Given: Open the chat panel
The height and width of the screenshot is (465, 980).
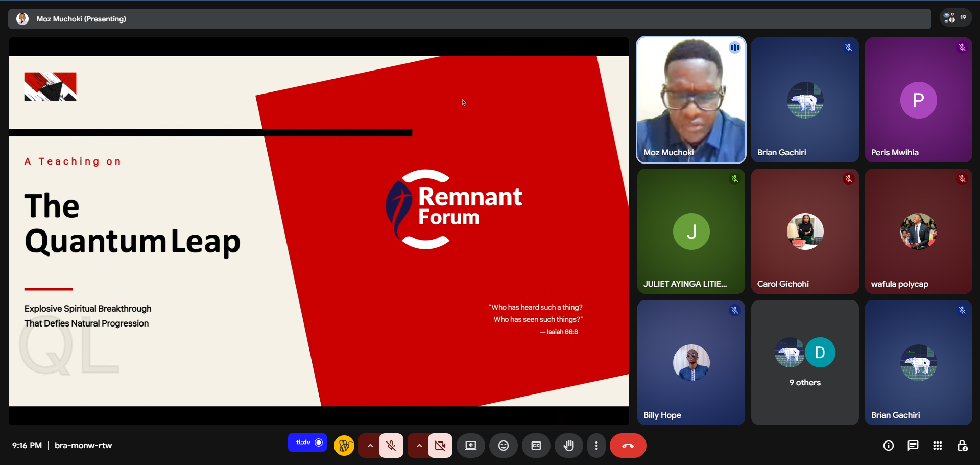Looking at the screenshot, I should pyautogui.click(x=913, y=446).
